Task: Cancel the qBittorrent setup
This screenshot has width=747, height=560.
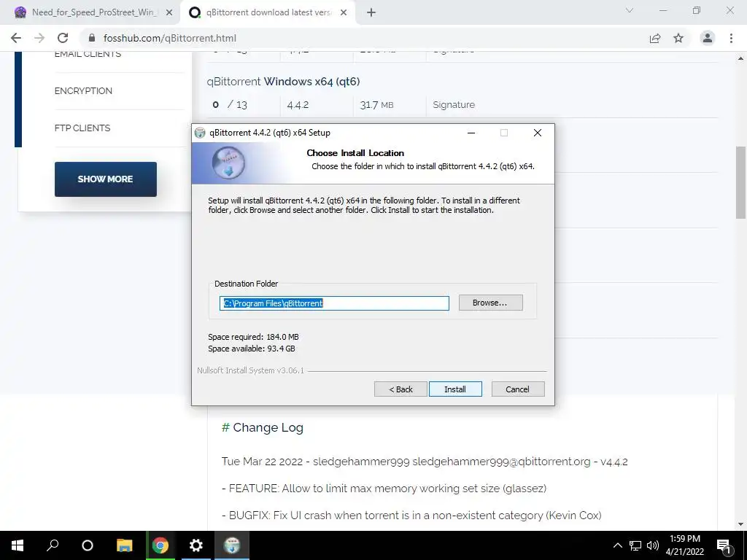Action: pos(517,389)
